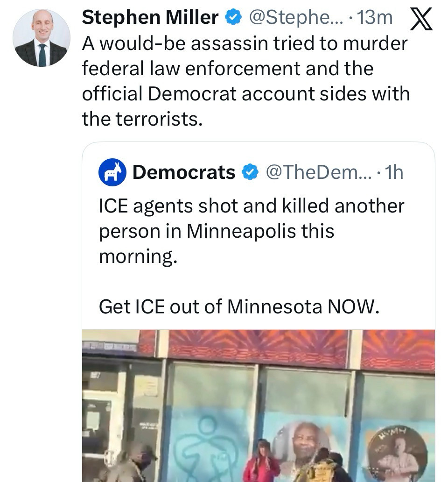Open the Stephen Miller display name
Image resolution: width=448 pixels, height=482 pixels.
coord(150,18)
